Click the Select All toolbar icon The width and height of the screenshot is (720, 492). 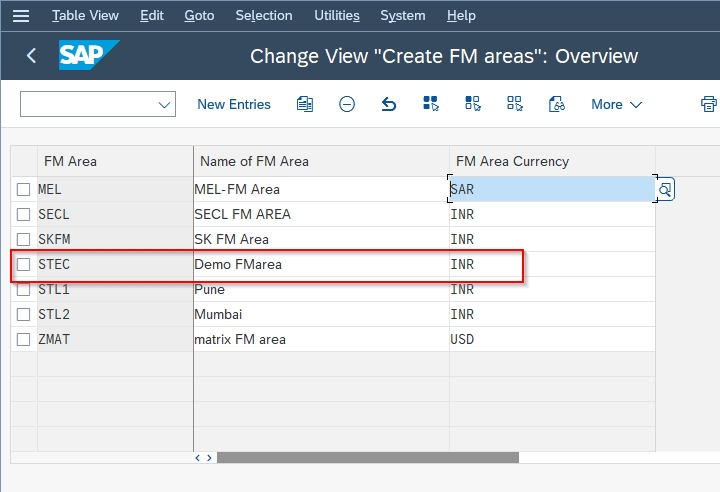pyautogui.click(x=431, y=104)
